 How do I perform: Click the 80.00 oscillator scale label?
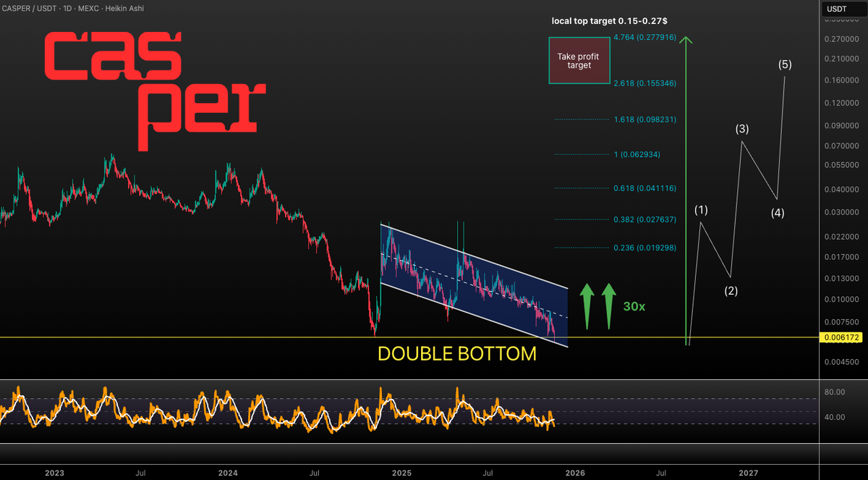click(835, 392)
